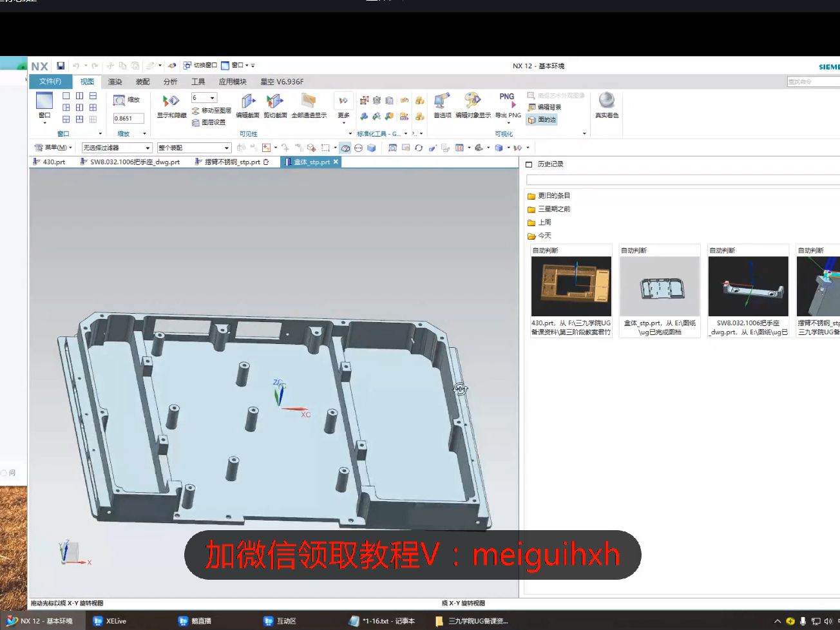Expand the 无选择过滤器 selection filter dropdown
This screenshot has height=630, width=840.
(117, 148)
